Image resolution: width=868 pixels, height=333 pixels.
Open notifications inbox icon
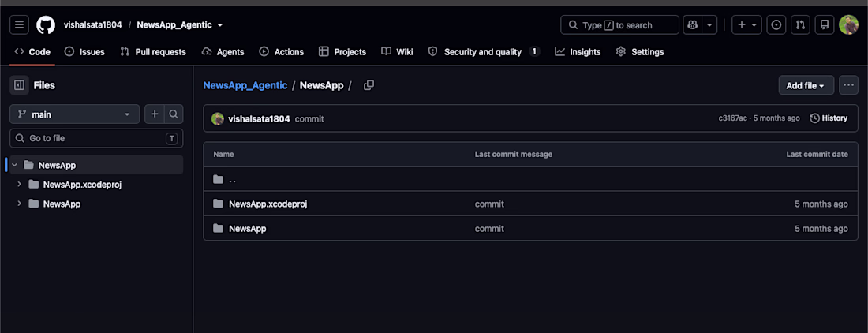[825, 25]
